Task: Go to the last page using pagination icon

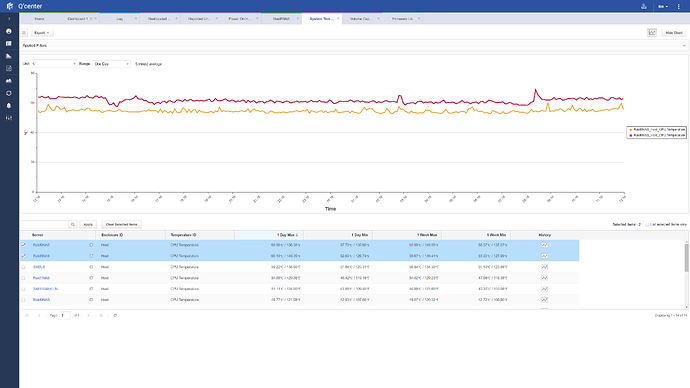Action: click(101, 315)
